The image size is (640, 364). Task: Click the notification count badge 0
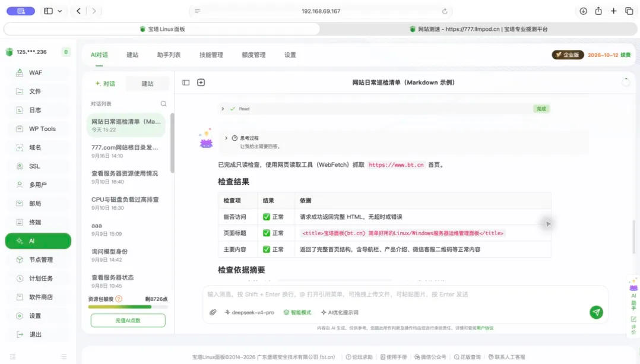[x=66, y=52]
